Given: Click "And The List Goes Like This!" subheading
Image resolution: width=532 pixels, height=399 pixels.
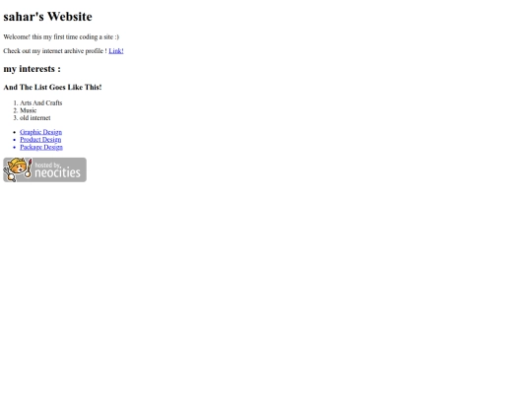Looking at the screenshot, I should (52, 88).
